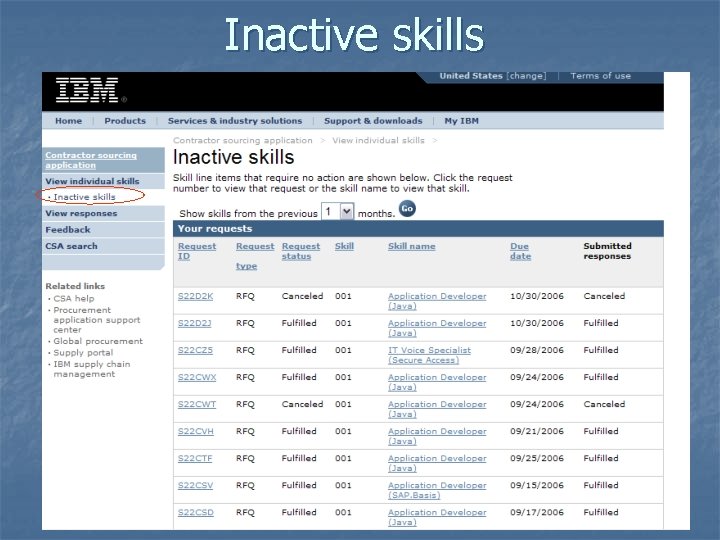Open Application Developer (Java) skill for S22CWX
720x540 pixels.
pos(437,382)
